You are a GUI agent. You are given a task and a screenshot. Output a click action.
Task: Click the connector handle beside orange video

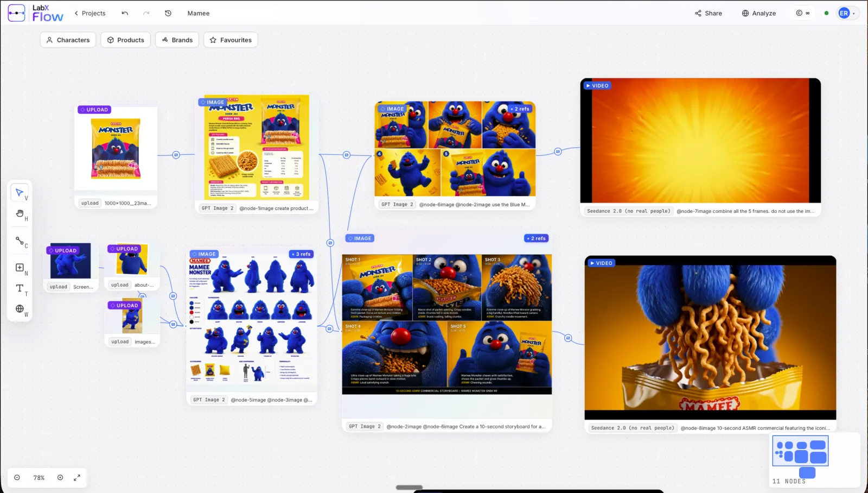[558, 151]
